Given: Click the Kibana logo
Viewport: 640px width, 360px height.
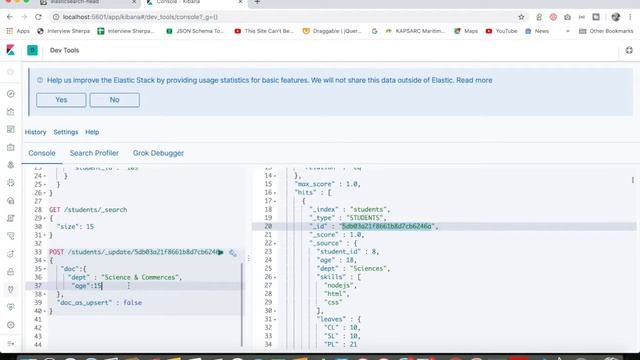Looking at the screenshot, I should pyautogui.click(x=11, y=50).
